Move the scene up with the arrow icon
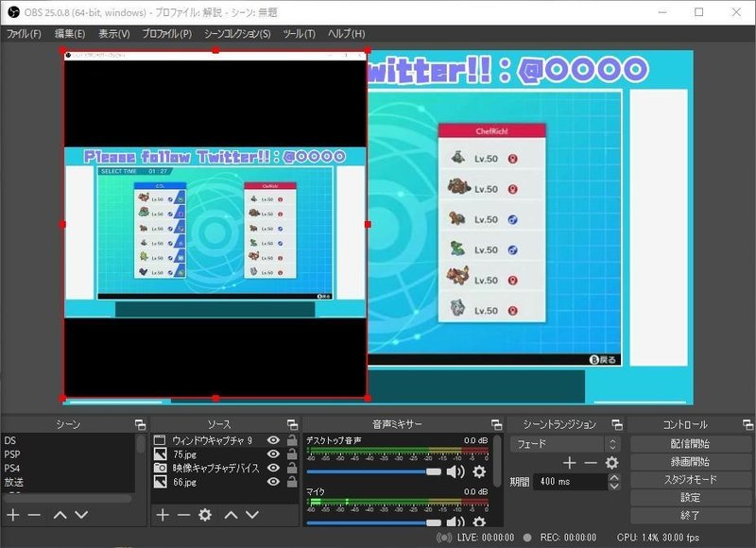This screenshot has height=548, width=756. point(60,515)
